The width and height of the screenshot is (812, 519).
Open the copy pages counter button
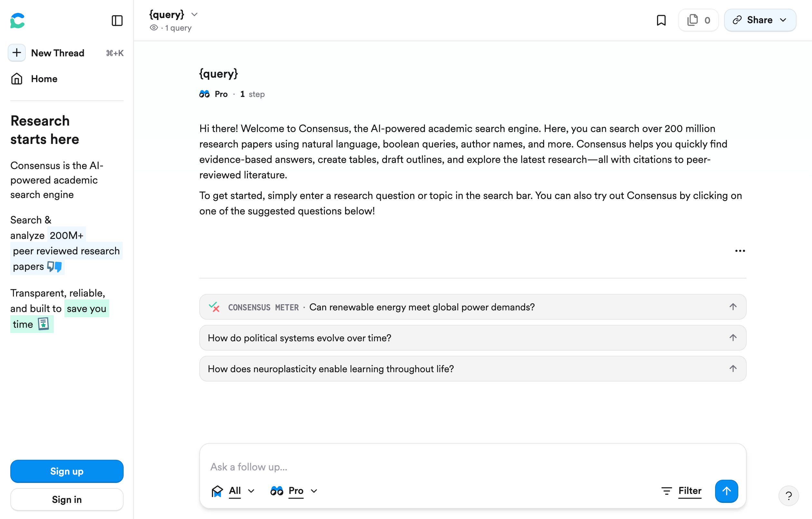click(698, 20)
